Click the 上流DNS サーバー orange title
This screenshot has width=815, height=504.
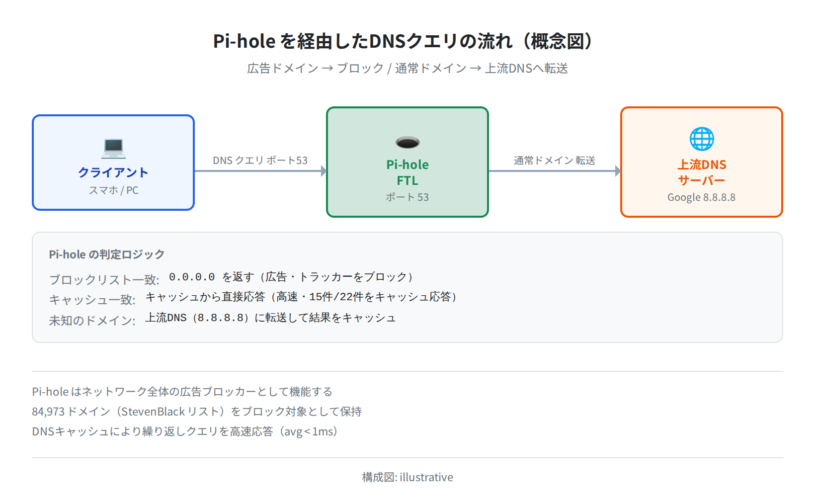[x=702, y=172]
